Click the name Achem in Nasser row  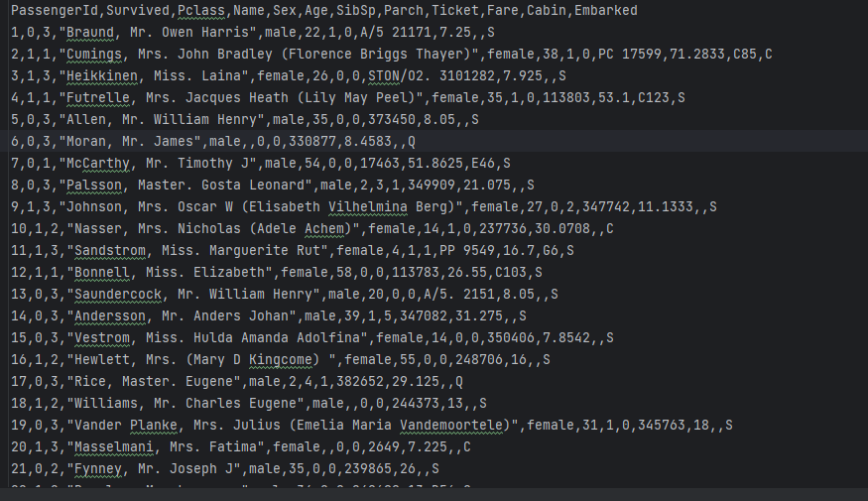325,229
